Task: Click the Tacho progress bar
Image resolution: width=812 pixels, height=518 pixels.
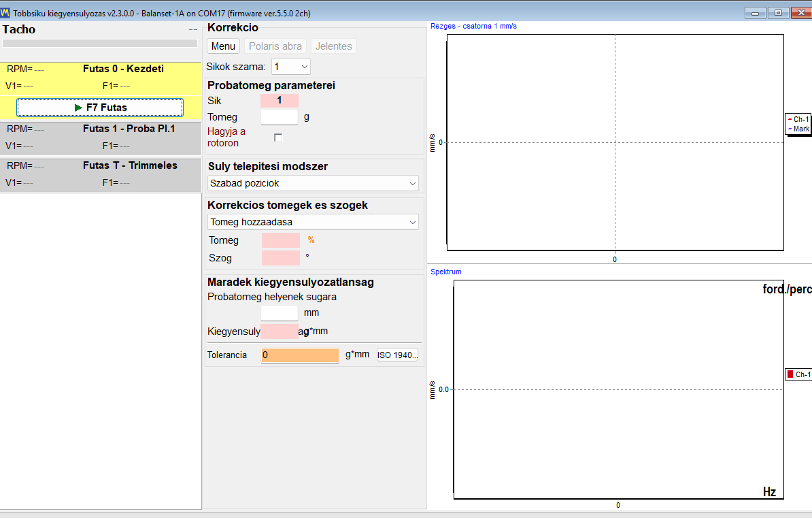Action: [100, 44]
